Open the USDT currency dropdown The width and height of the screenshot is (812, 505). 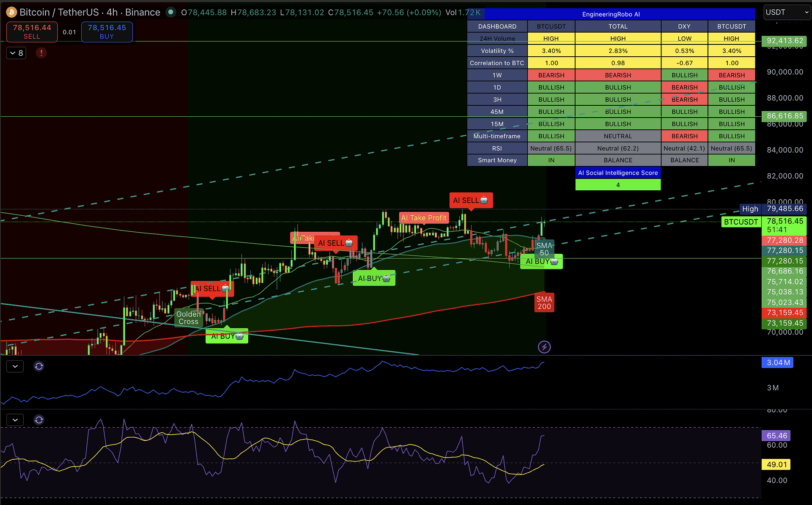[x=787, y=12]
